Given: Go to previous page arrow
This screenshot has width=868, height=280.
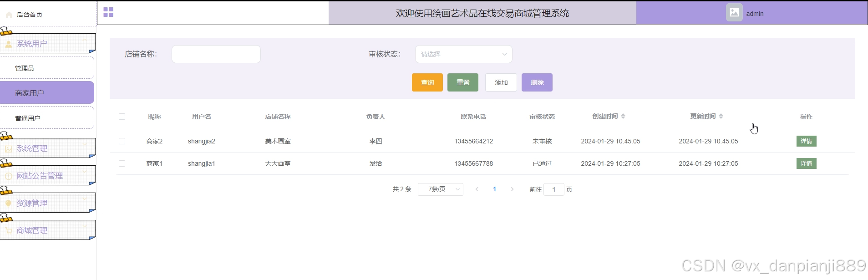Looking at the screenshot, I should [477, 189].
